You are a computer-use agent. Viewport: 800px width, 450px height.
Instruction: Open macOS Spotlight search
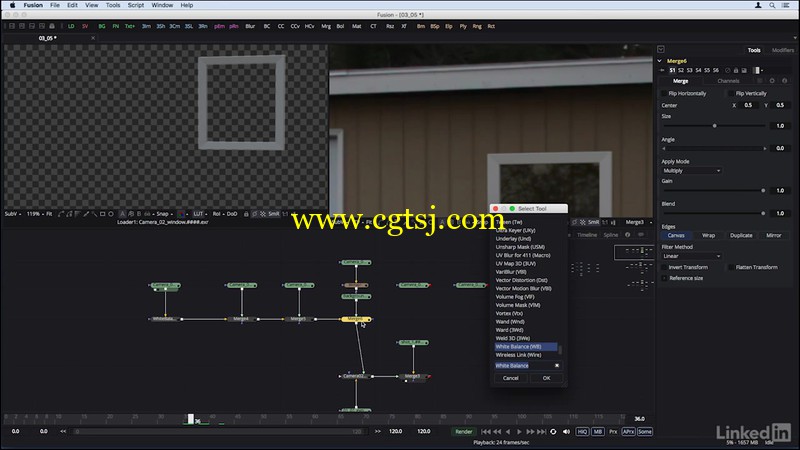coord(772,5)
